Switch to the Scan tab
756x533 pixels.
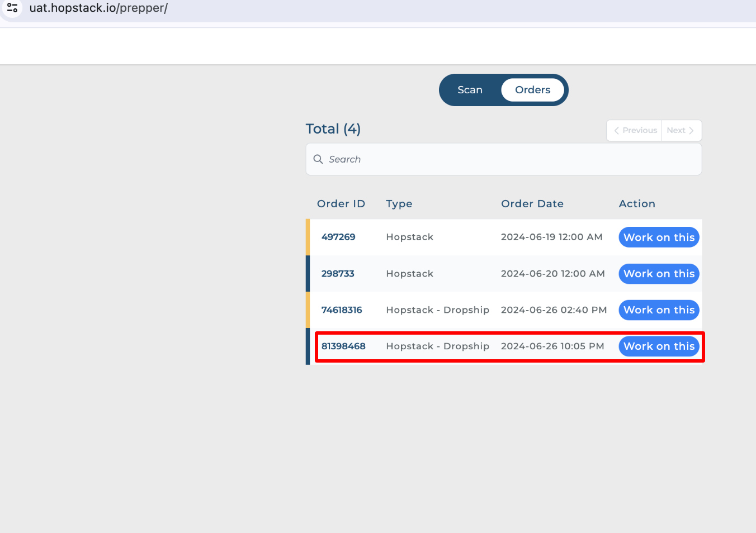(x=470, y=90)
